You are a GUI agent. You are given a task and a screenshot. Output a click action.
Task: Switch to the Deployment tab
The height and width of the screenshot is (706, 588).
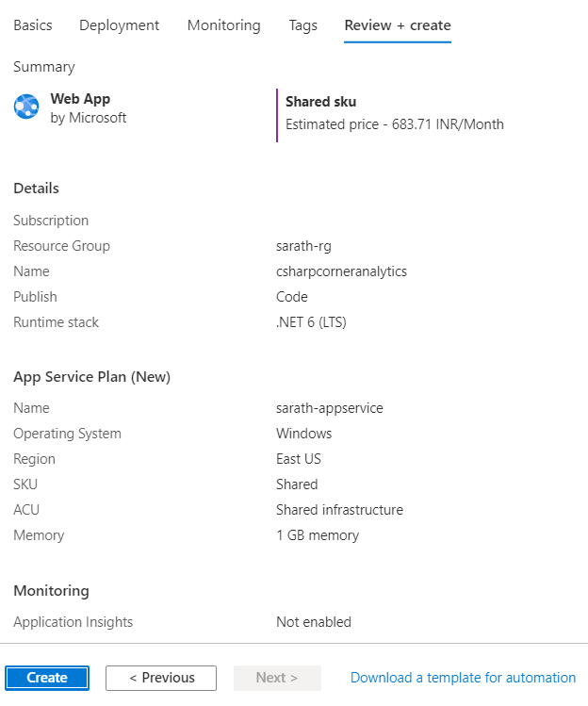(120, 25)
